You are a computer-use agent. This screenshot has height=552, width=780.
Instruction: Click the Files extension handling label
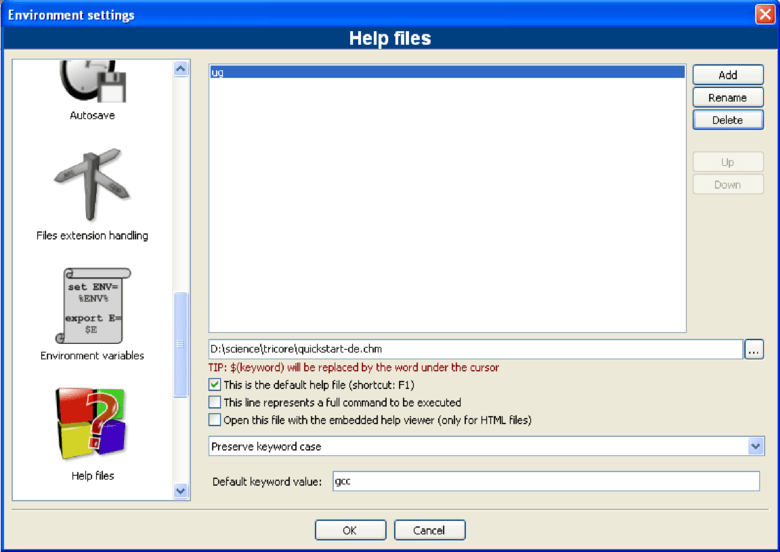point(92,236)
